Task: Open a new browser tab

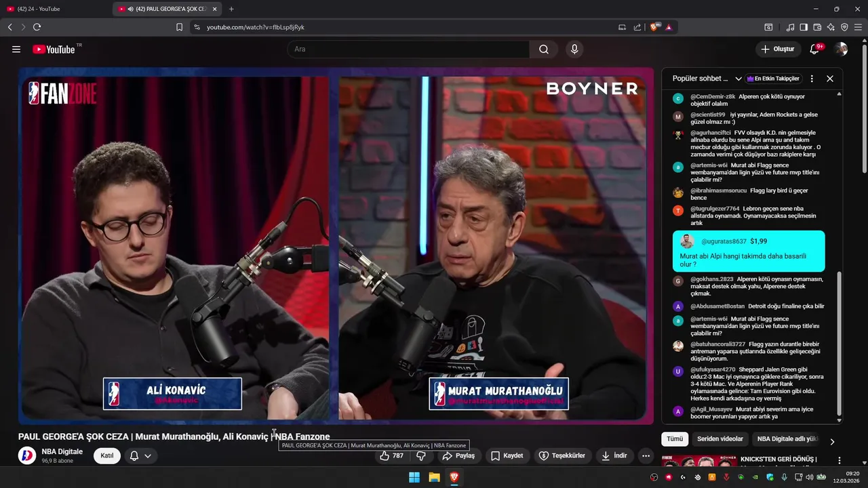Action: (231, 9)
